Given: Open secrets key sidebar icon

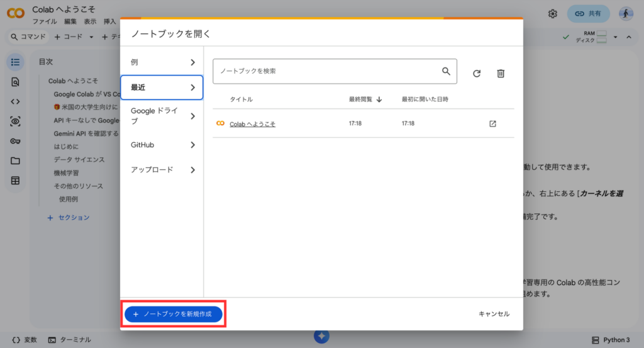Looking at the screenshot, I should [15, 141].
